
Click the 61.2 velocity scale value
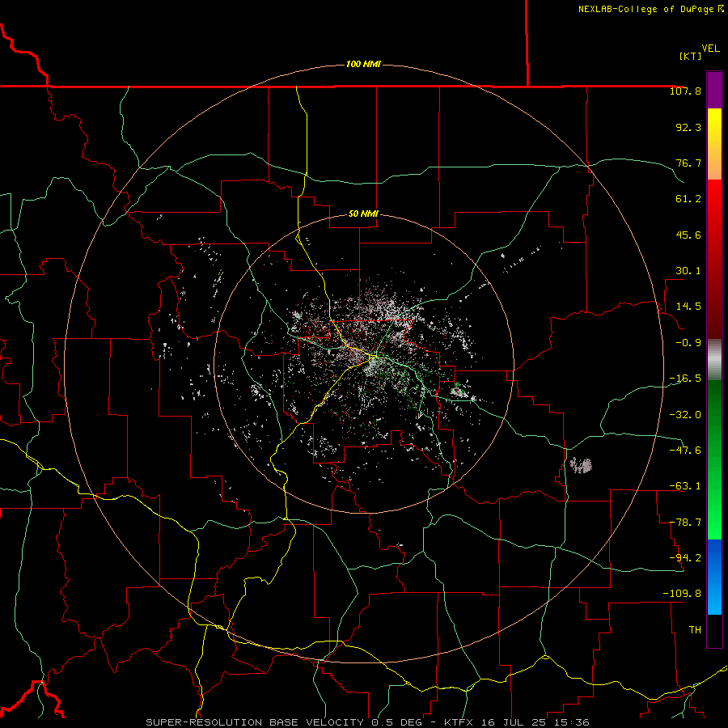click(688, 199)
